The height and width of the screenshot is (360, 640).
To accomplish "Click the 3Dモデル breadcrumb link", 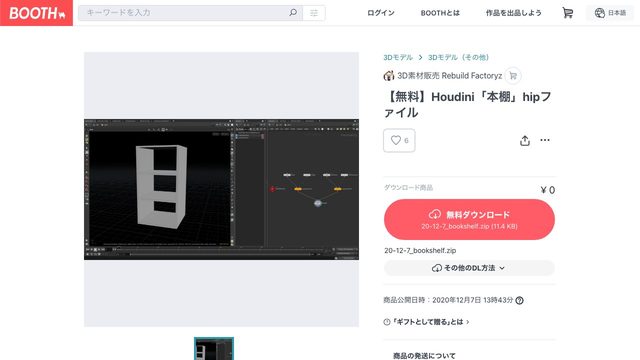I will pyautogui.click(x=398, y=57).
